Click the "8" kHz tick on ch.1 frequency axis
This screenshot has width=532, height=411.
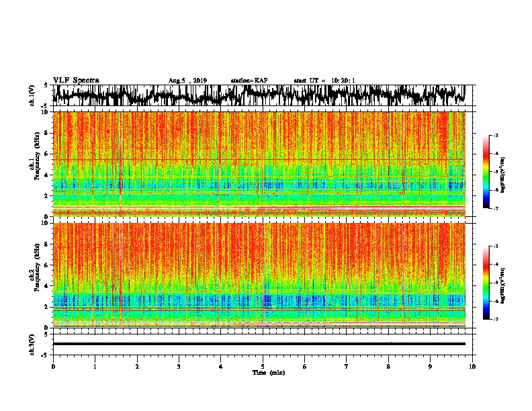(x=46, y=133)
